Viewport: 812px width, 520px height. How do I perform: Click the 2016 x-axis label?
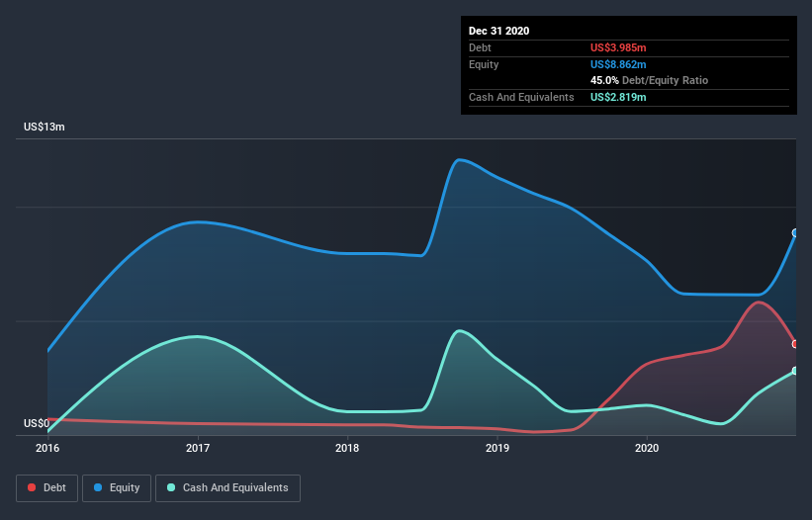47,448
